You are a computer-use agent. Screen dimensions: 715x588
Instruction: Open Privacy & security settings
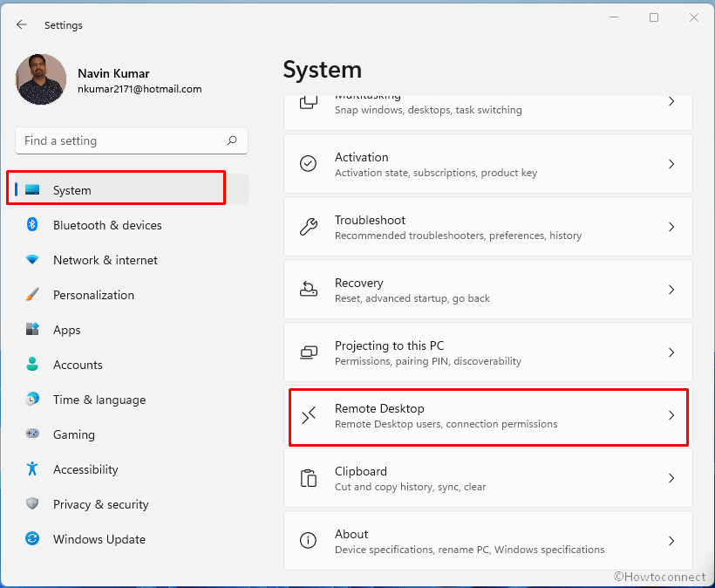pos(132,504)
